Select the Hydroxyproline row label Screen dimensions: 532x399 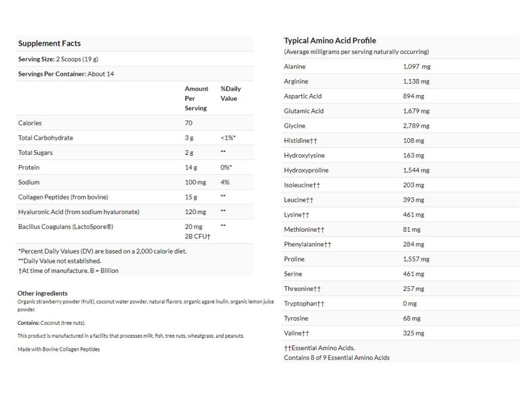coord(306,170)
